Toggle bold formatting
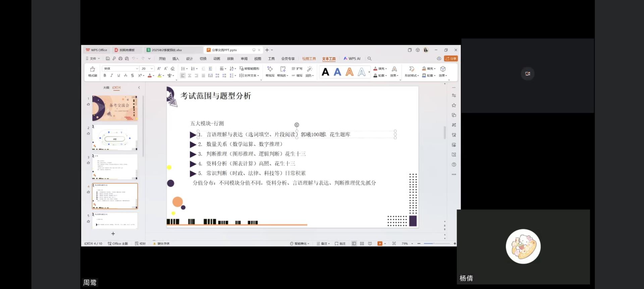Viewport: 644px width, 289px height. pos(105,76)
